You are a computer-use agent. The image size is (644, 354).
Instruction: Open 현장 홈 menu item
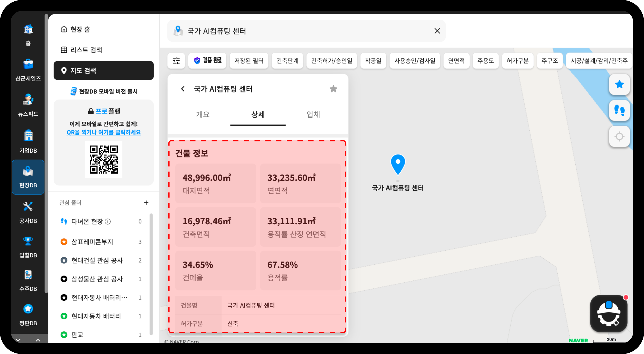point(104,29)
